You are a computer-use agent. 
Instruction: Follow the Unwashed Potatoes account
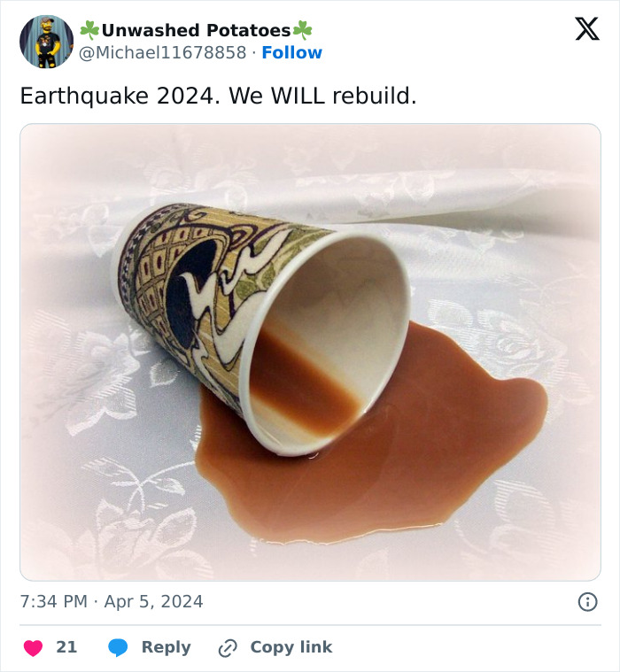tap(291, 53)
